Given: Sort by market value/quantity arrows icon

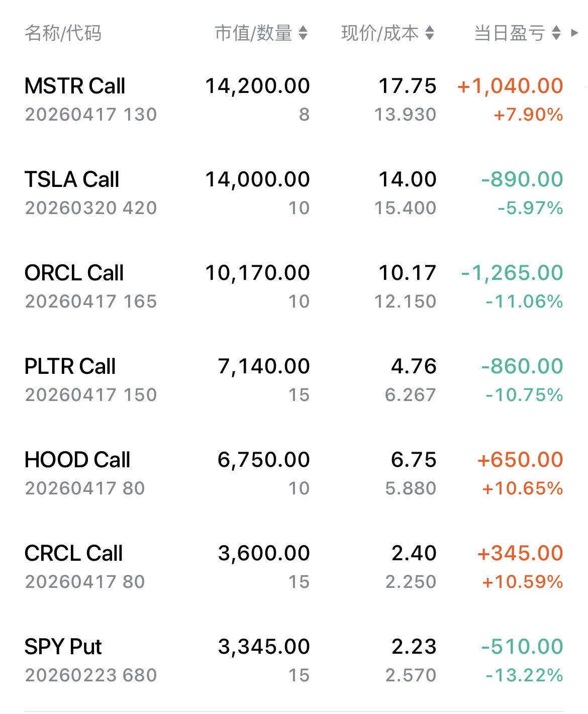Looking at the screenshot, I should point(303,33).
